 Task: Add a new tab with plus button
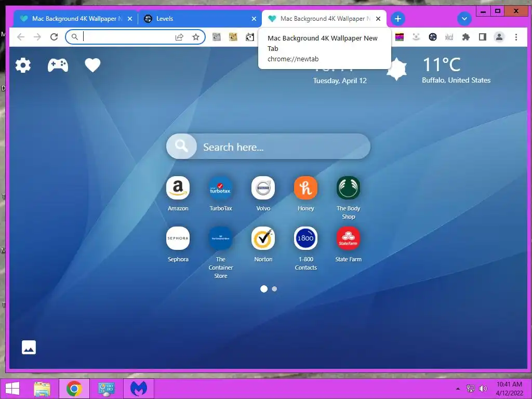(398, 19)
